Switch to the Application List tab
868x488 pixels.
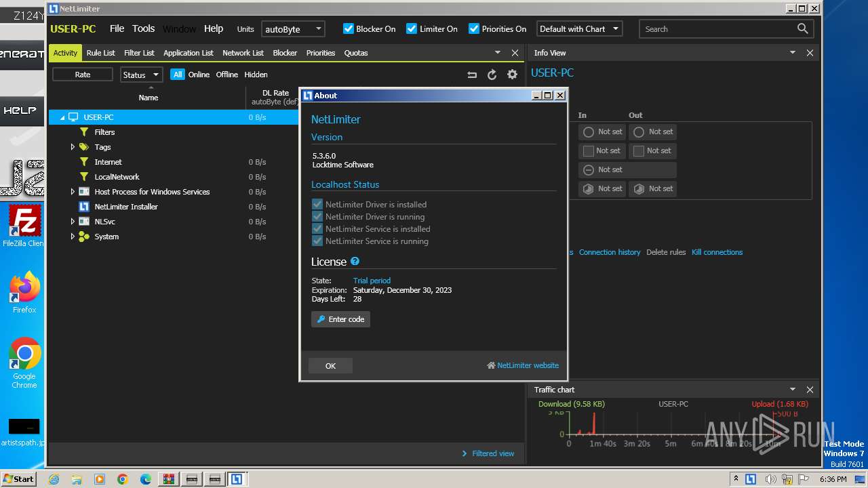pyautogui.click(x=189, y=53)
